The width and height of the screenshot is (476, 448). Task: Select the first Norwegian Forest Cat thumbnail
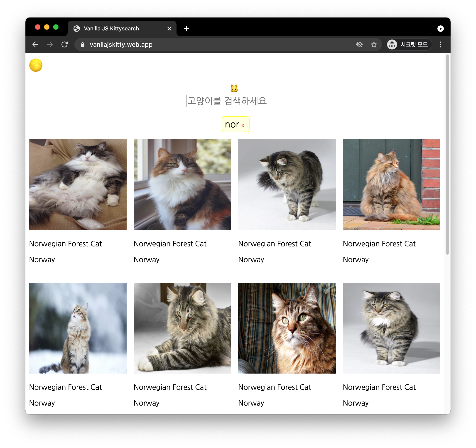coord(77,185)
